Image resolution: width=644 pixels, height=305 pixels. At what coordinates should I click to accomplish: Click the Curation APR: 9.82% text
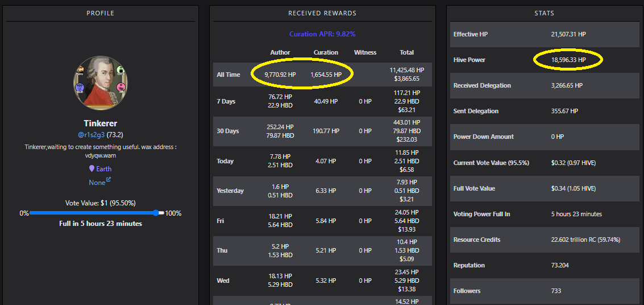point(322,34)
